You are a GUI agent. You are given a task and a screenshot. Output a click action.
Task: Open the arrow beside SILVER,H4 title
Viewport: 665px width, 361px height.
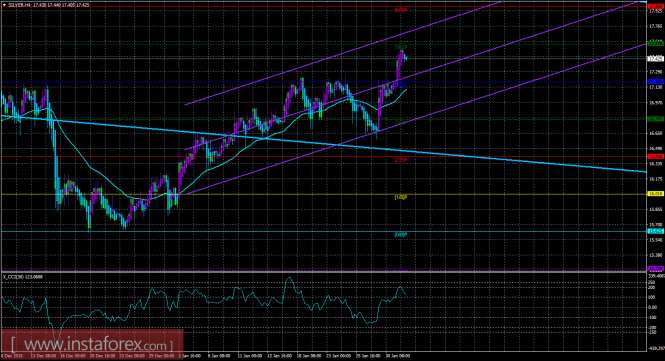coord(4,5)
